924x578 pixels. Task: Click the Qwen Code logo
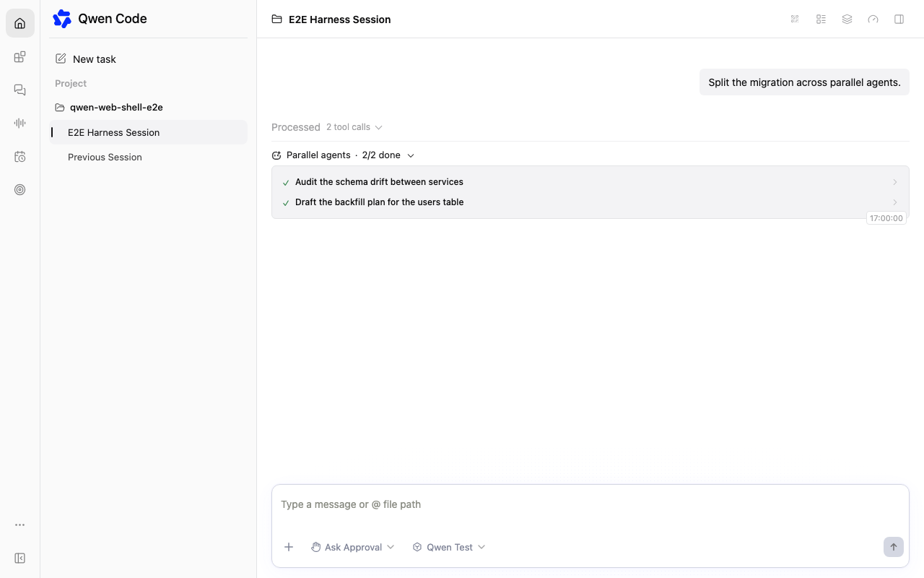[62, 19]
